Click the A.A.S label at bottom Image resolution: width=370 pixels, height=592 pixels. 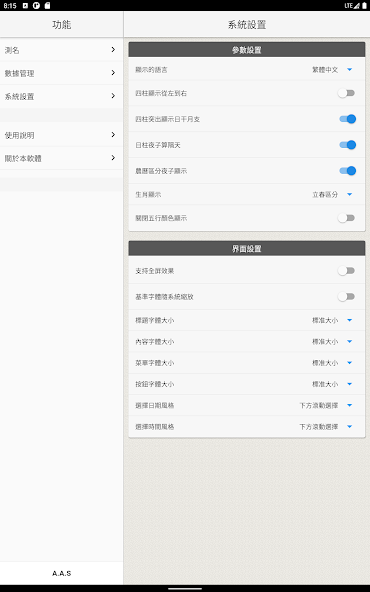click(x=62, y=573)
